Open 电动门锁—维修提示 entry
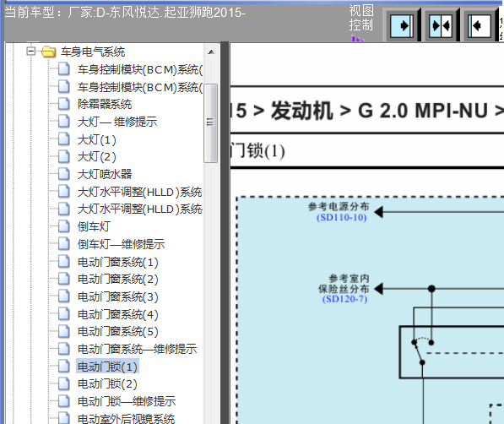504x424 pixels. click(x=127, y=401)
